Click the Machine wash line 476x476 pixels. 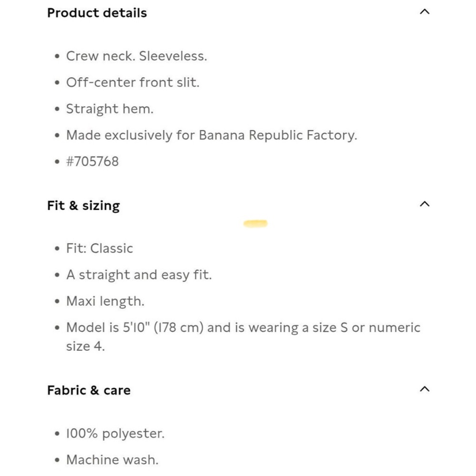pyautogui.click(x=112, y=460)
